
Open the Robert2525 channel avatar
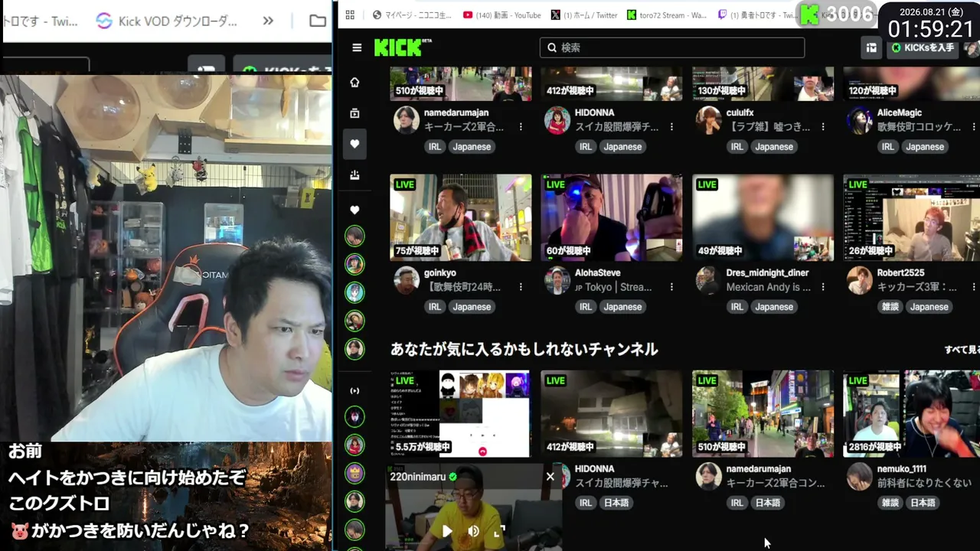pyautogui.click(x=860, y=281)
